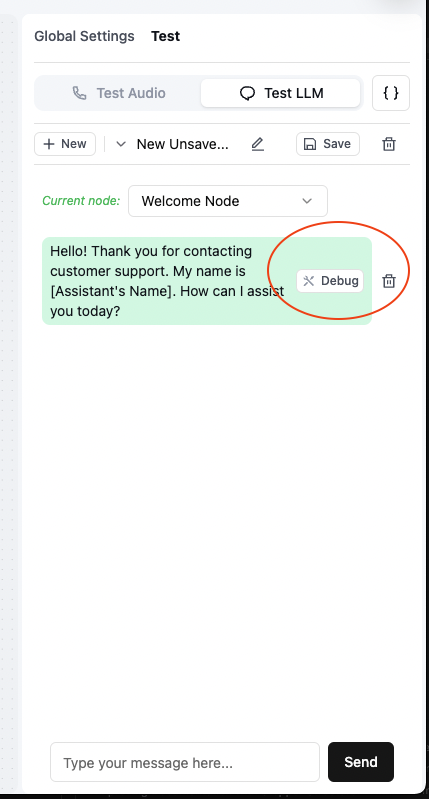Focus the 'Type your message here' field
Viewport: 429px width, 799px height.
click(185, 762)
